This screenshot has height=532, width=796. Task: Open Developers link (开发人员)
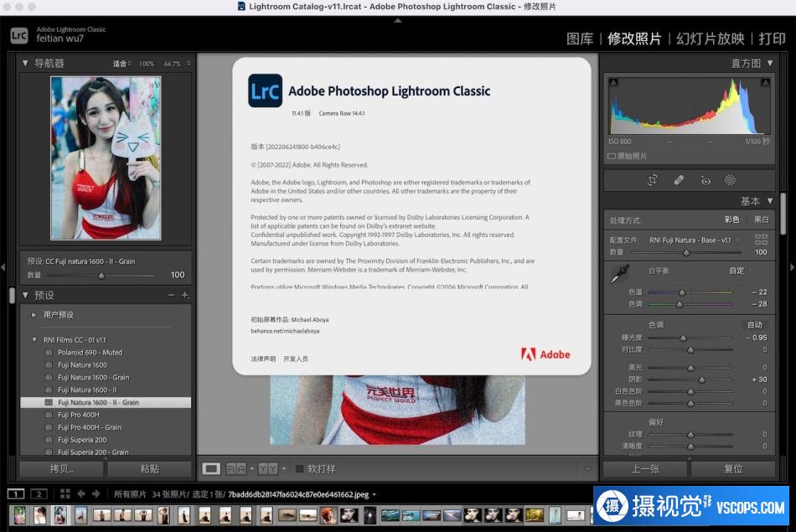(296, 359)
